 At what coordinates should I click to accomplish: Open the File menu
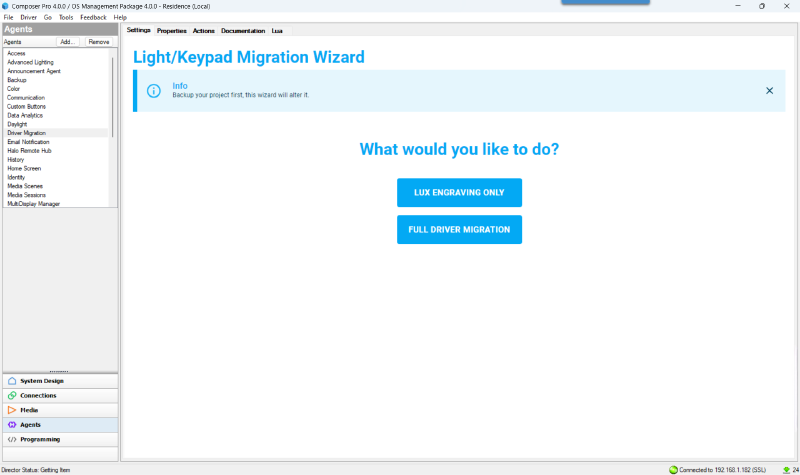(x=9, y=17)
